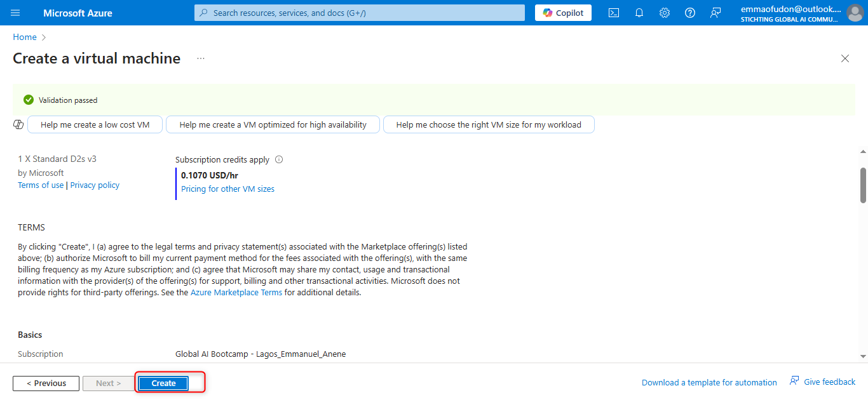
Task: Click the Basics section heading
Action: 30,335
